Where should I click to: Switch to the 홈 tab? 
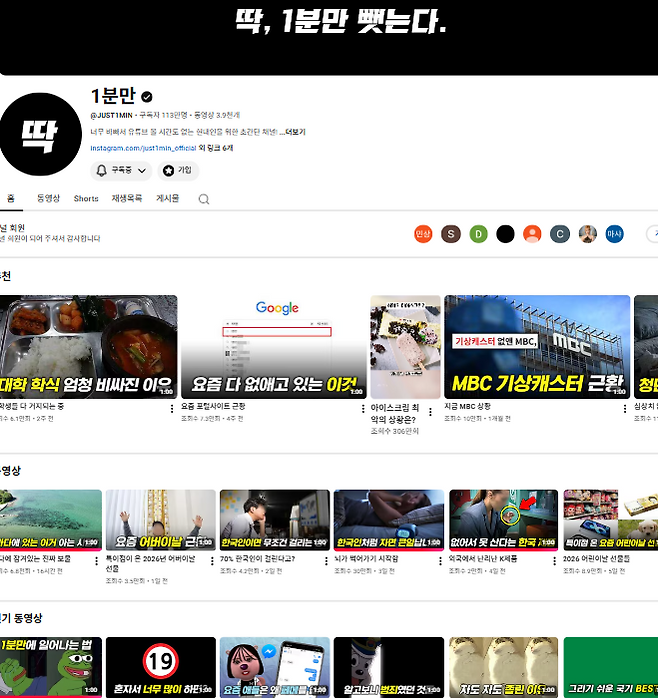tap(11, 198)
